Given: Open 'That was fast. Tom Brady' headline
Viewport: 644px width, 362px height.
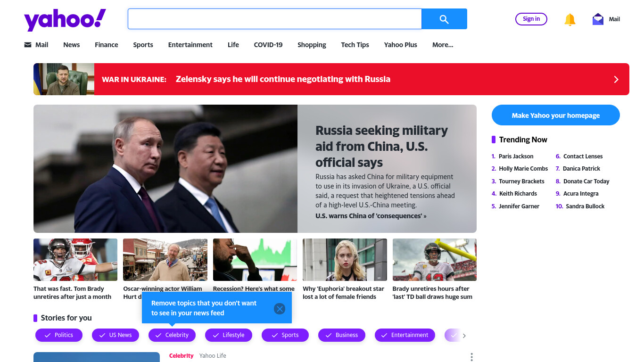Looking at the screenshot, I should pos(72,293).
